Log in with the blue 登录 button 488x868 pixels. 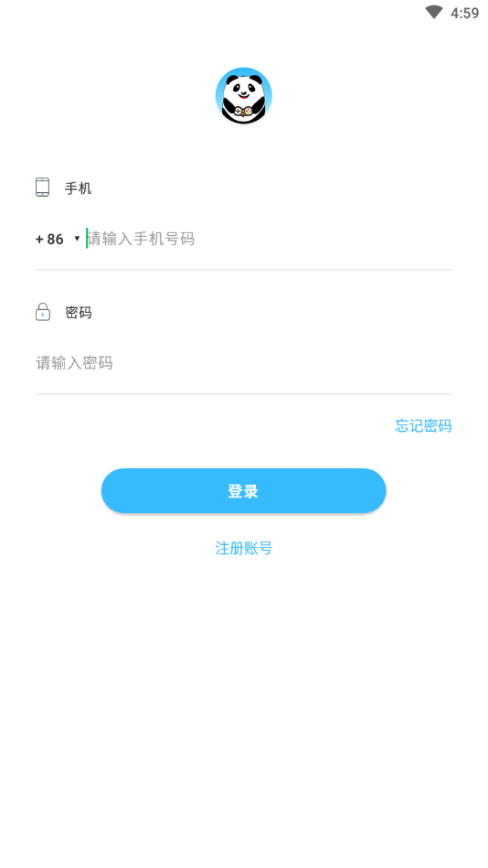243,490
